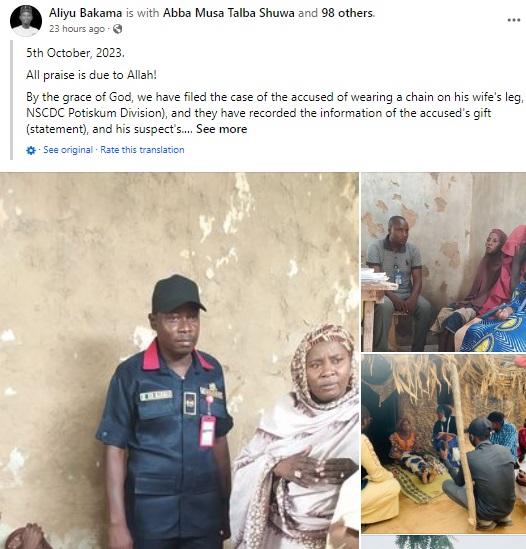Click the All praise is due text line
526x549 pixels.
tap(91, 75)
